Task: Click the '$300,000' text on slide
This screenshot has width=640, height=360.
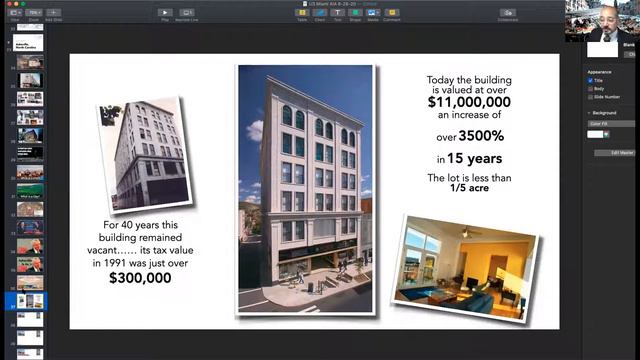Action: (140, 278)
